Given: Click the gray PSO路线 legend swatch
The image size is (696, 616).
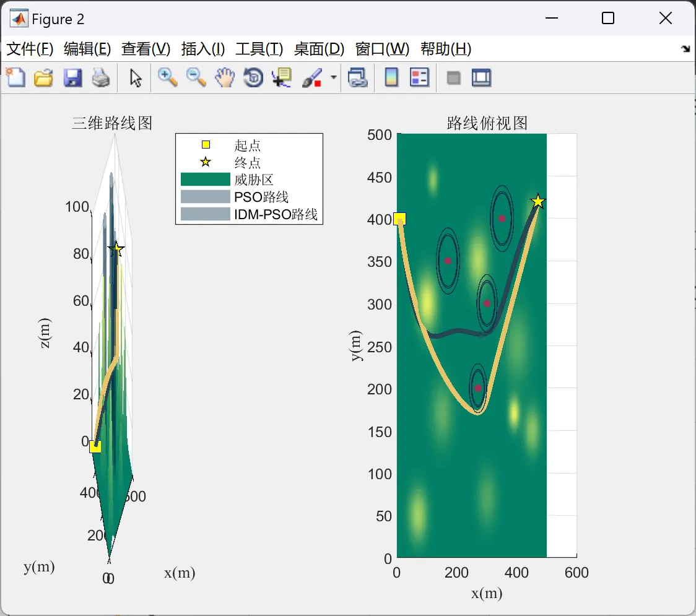Looking at the screenshot, I should point(206,197).
